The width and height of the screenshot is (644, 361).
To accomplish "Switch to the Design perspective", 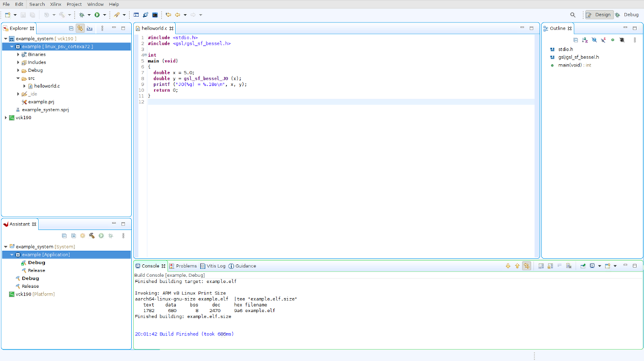I will tap(599, 15).
